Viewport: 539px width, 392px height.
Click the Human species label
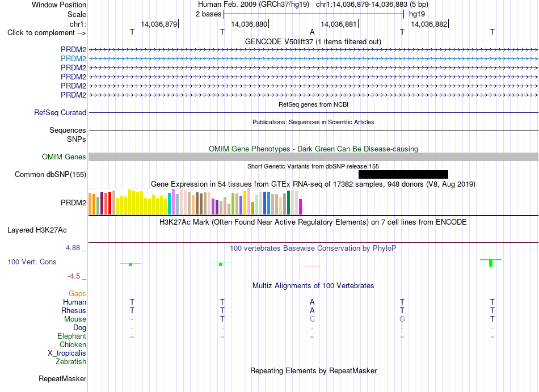[74, 302]
